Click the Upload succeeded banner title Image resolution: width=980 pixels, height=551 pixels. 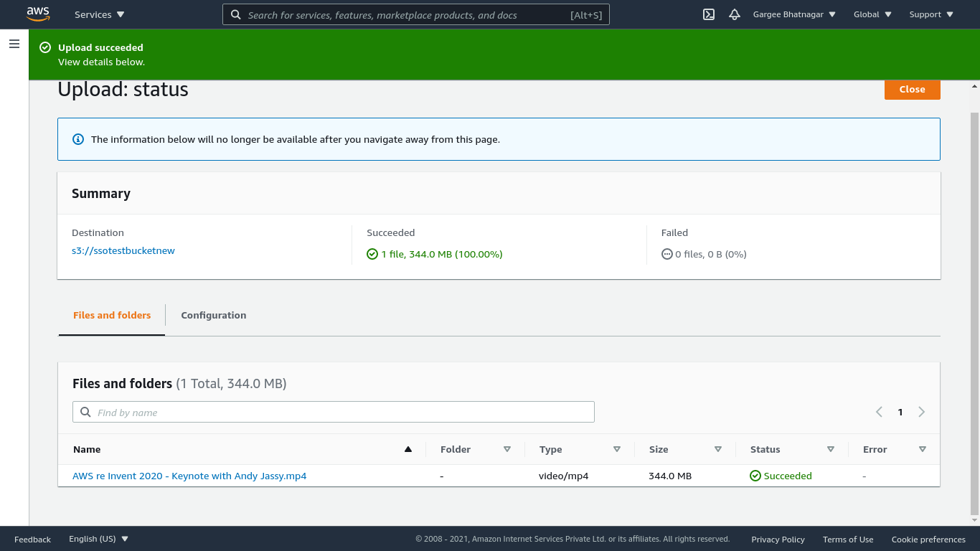coord(100,47)
